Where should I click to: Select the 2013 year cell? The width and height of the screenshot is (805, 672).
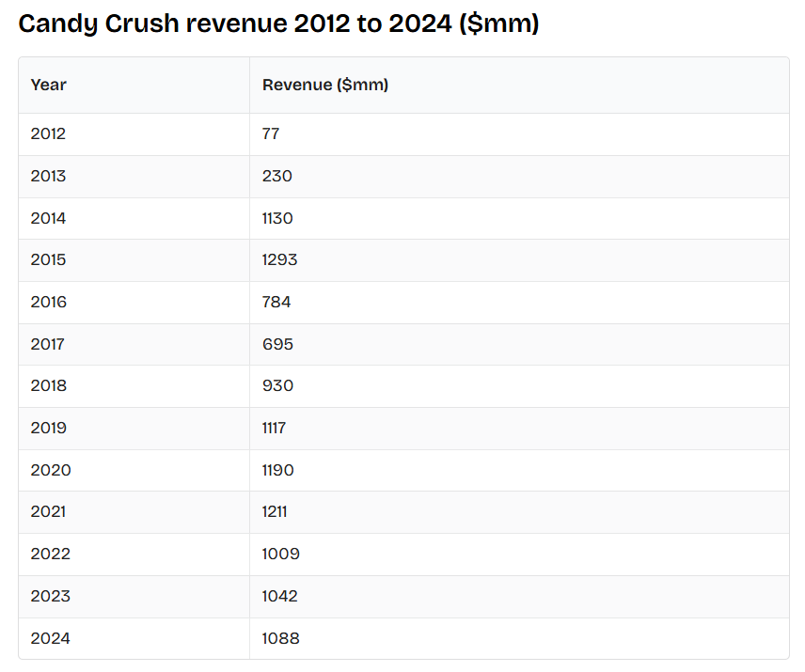point(49,176)
